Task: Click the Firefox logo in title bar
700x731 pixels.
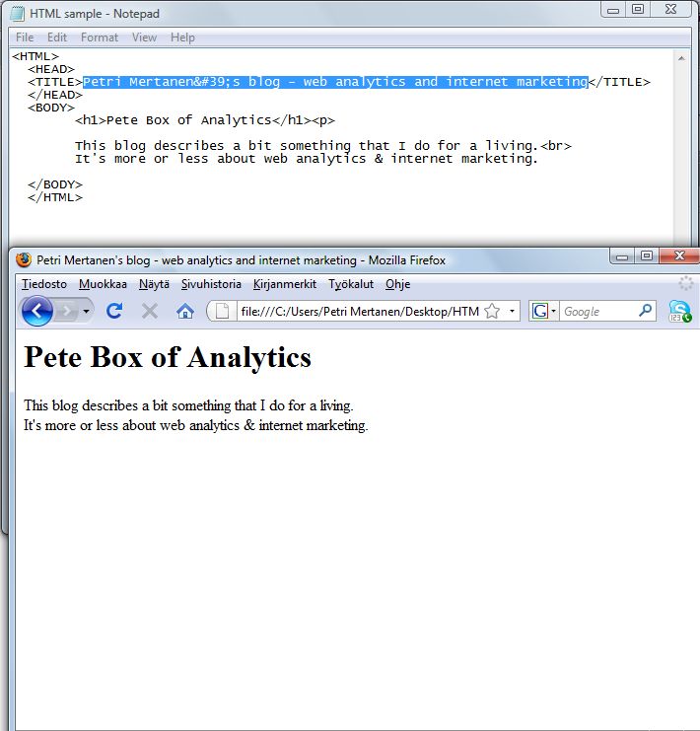Action: click(24, 259)
